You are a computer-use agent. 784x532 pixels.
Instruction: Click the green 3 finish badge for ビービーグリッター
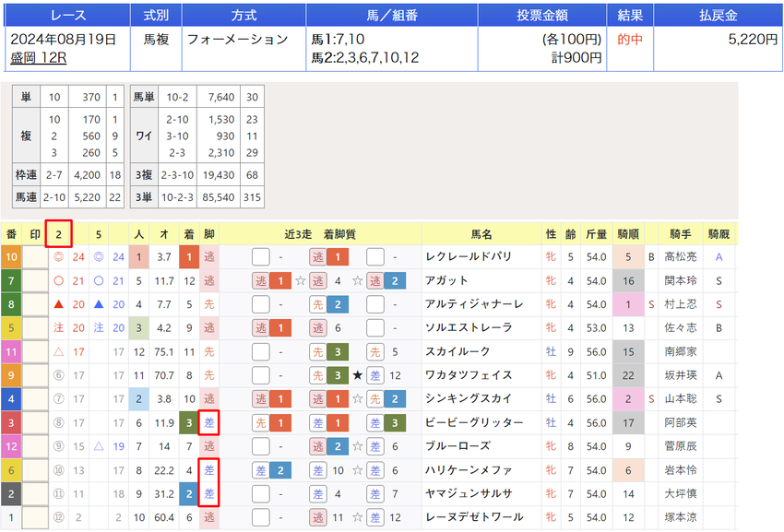click(189, 423)
